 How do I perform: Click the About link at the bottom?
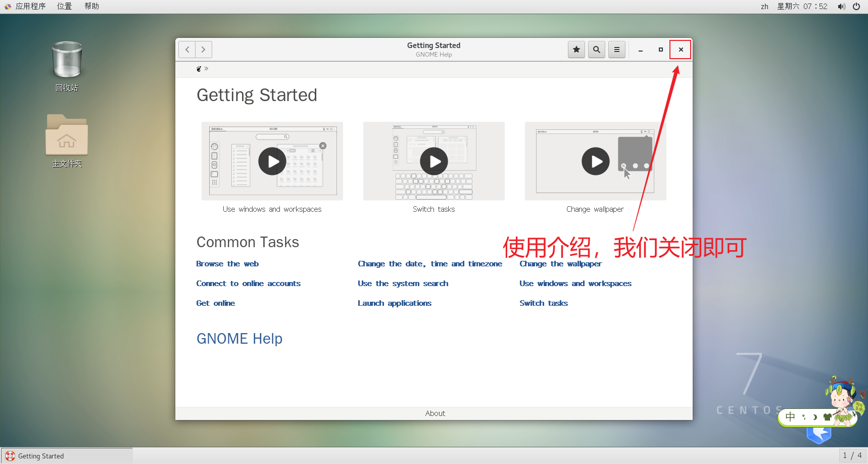[435, 413]
